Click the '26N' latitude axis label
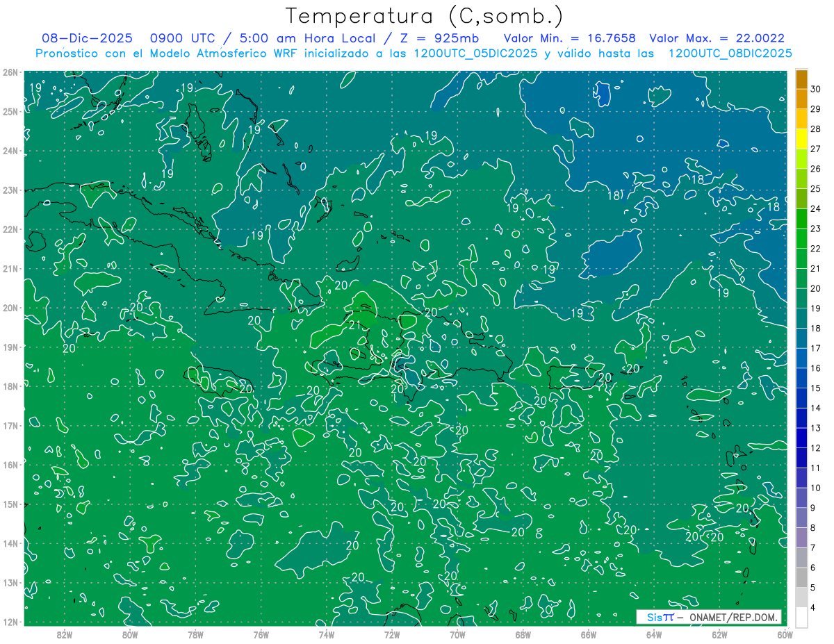Screen dimensions: 834x644 [x=10, y=72]
